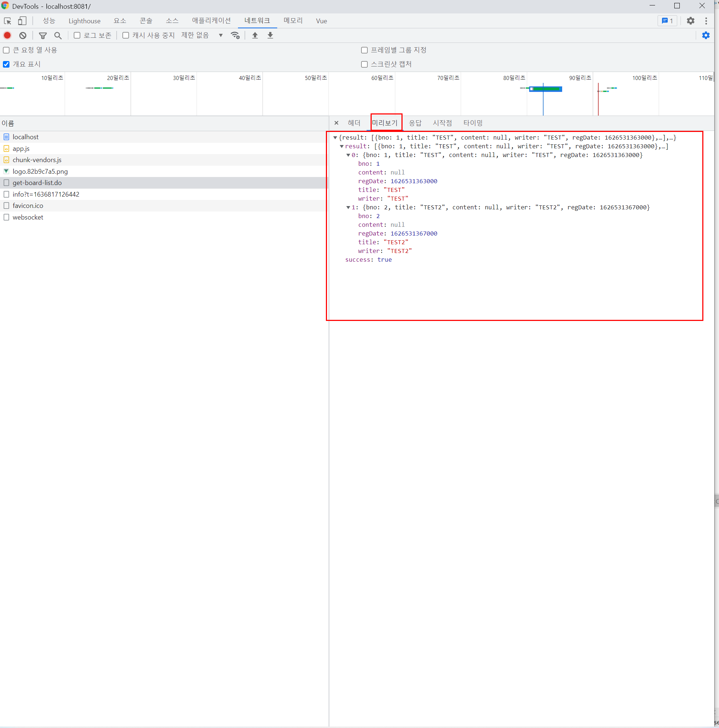
Task: Clear the network log
Action: coord(23,35)
